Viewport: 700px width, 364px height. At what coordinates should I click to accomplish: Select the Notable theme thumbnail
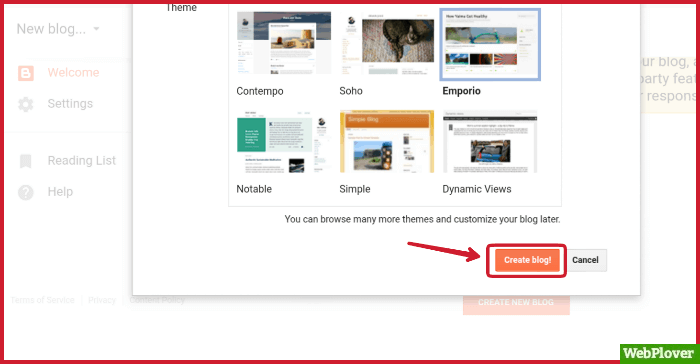click(284, 142)
